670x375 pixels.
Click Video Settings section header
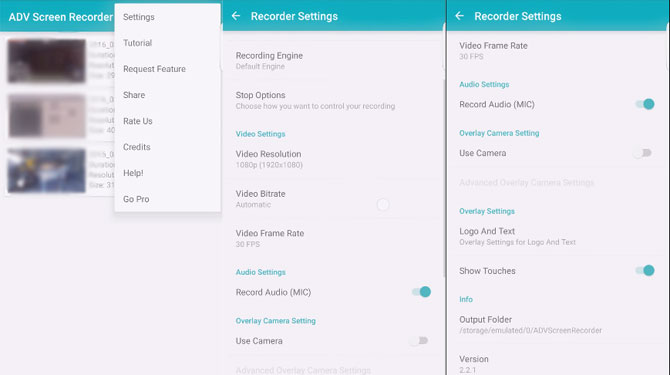pos(260,134)
